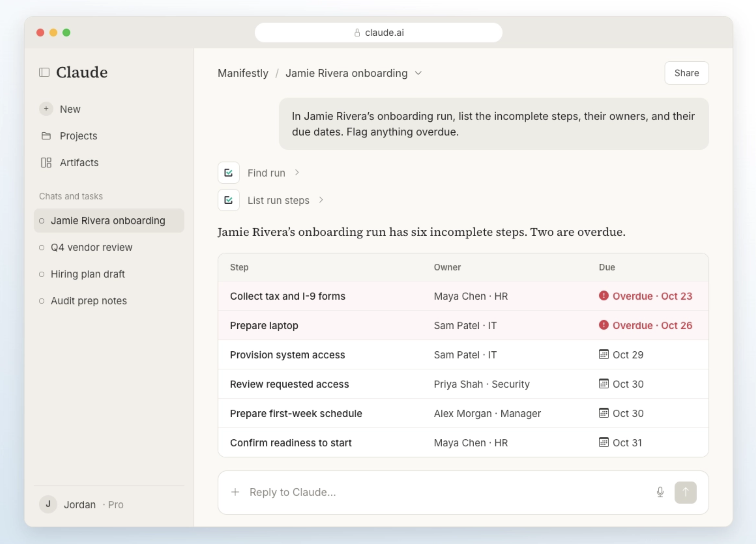Click 'Overdue · Oct 26' due label
Viewport: 756px width, 544px height.
pos(652,326)
